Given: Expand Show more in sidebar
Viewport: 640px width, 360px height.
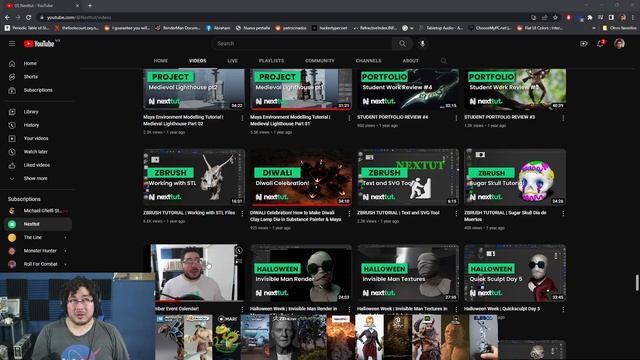Looking at the screenshot, I should pyautogui.click(x=37, y=179).
